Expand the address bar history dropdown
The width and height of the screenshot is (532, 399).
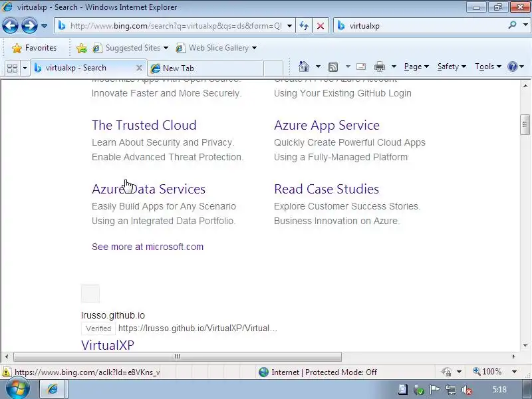pyautogui.click(x=289, y=26)
